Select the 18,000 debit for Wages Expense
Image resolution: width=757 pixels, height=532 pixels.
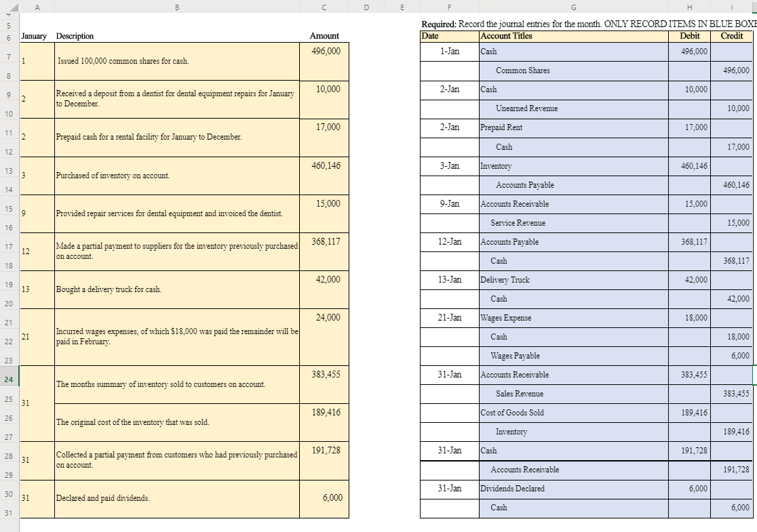click(689, 319)
